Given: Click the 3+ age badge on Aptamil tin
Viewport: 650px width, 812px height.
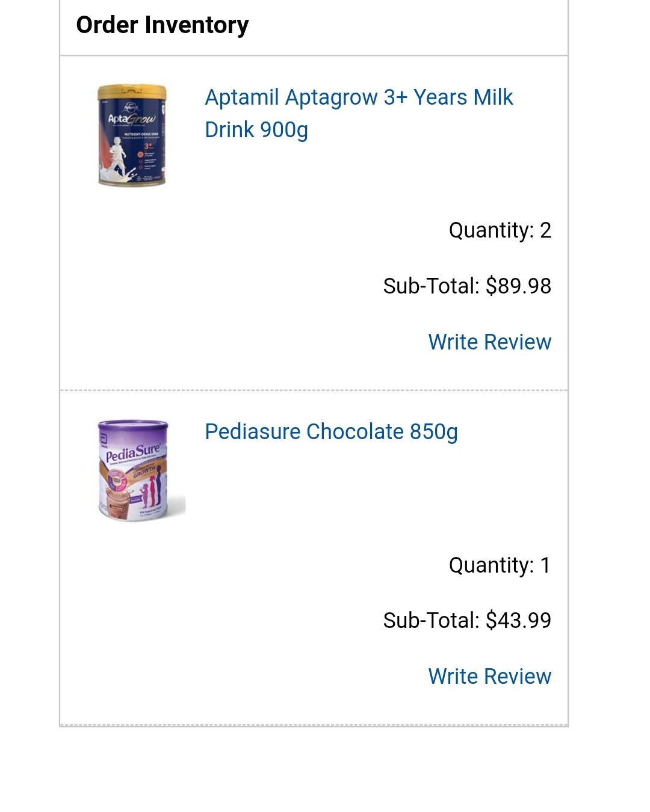Looking at the screenshot, I should [x=148, y=146].
